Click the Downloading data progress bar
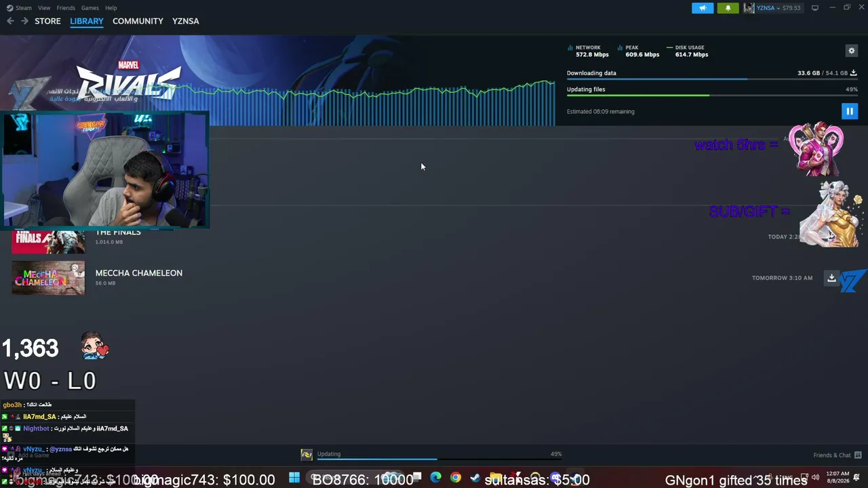 point(712,79)
